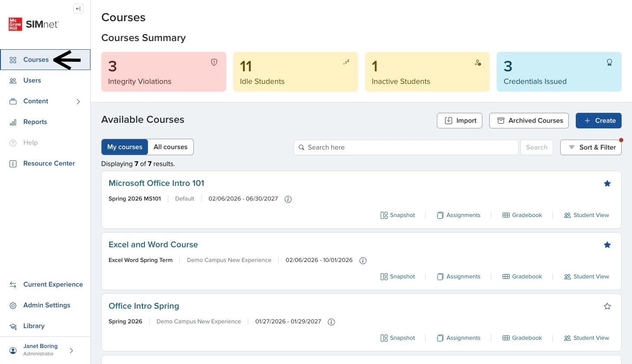This screenshot has height=364, width=632.
Task: Open Assignments for Excel and Word Course
Action: tap(459, 277)
